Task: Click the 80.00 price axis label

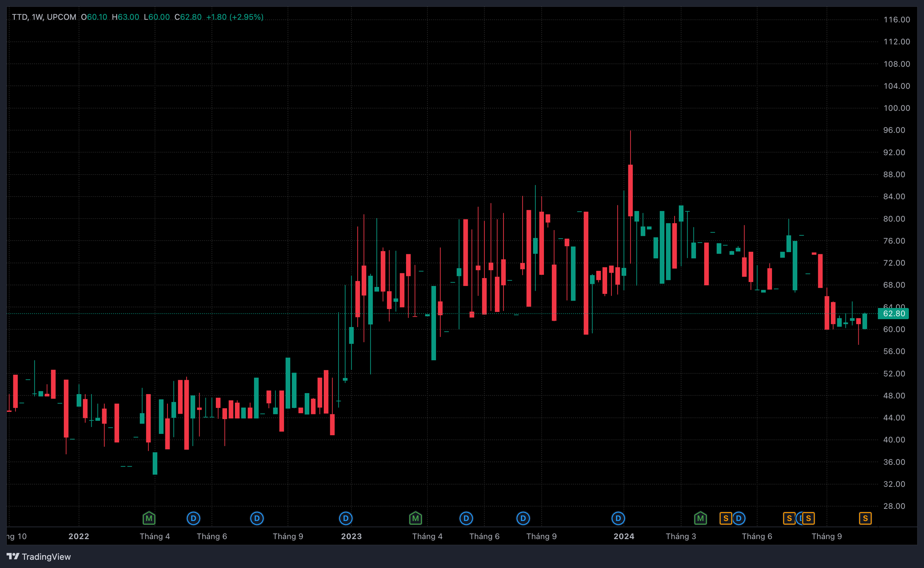Action: tap(894, 219)
